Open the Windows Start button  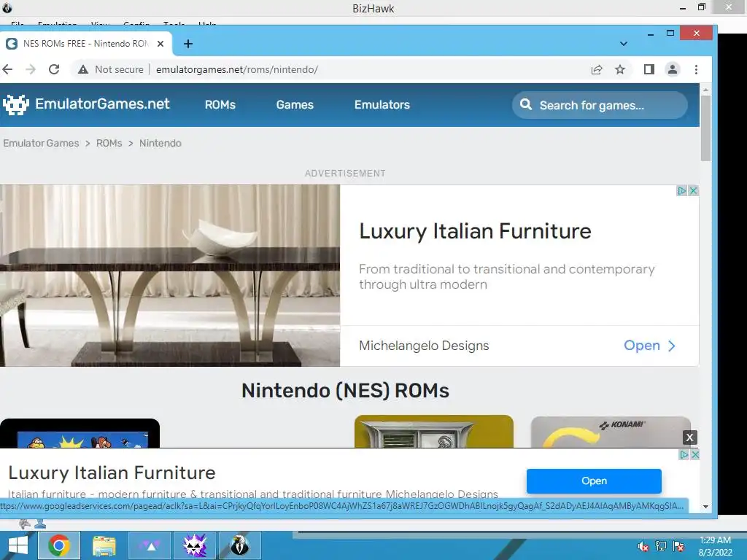(x=18, y=545)
